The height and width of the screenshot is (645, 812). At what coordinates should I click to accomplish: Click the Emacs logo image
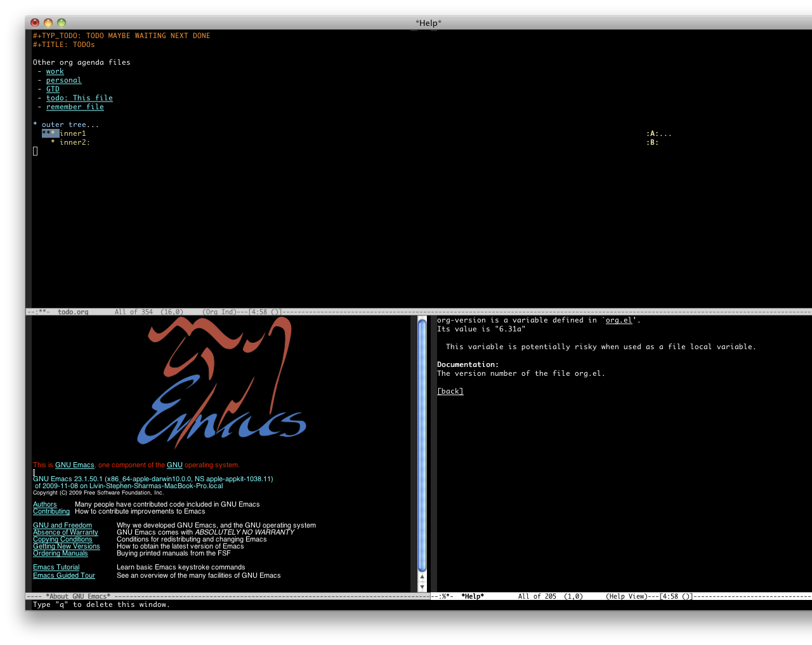point(221,382)
